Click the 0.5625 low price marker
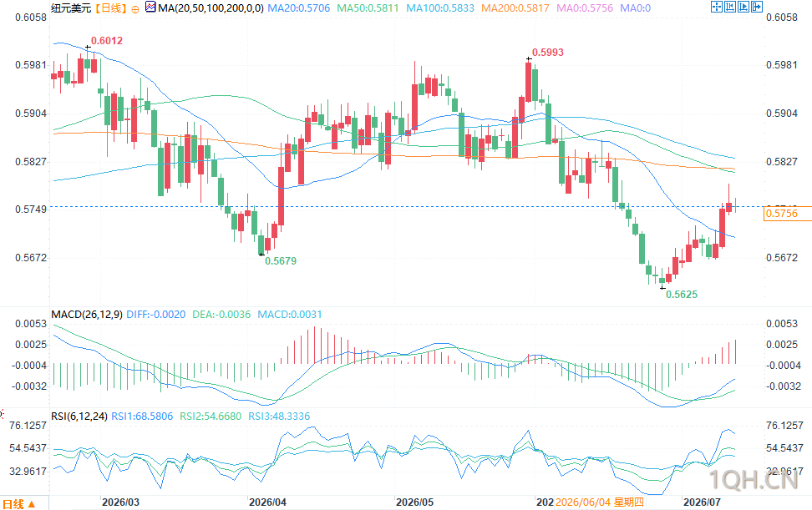 pos(682,295)
